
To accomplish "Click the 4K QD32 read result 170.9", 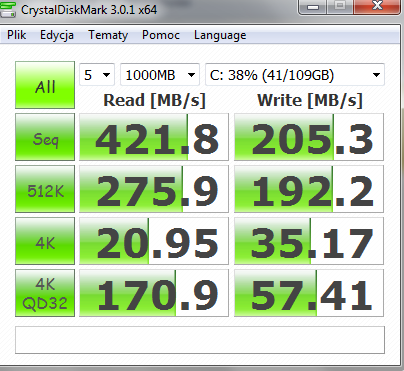I will tap(154, 293).
